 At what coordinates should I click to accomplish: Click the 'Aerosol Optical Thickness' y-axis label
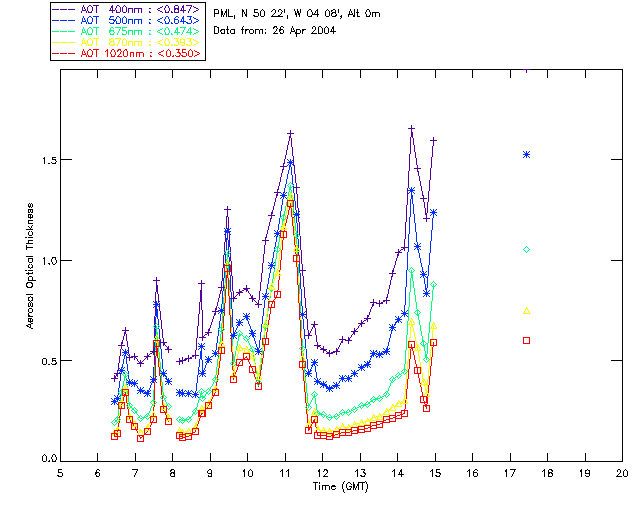coord(30,266)
